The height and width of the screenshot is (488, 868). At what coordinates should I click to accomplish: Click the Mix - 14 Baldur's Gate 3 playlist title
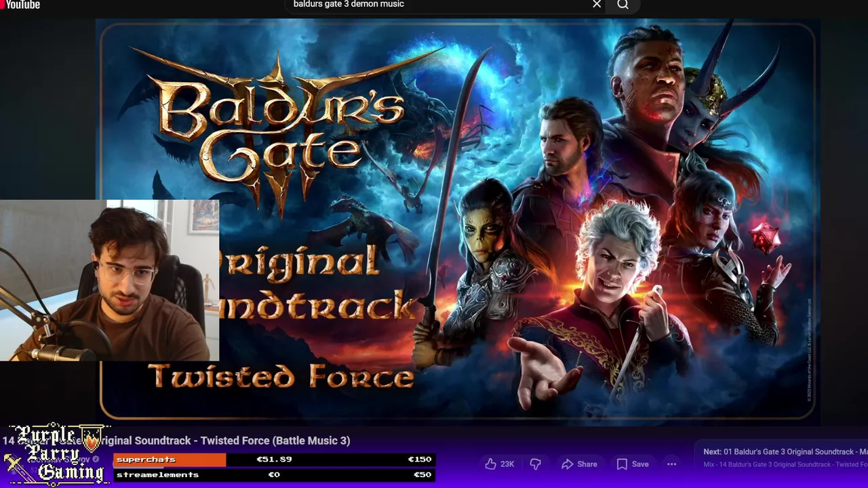(x=785, y=464)
